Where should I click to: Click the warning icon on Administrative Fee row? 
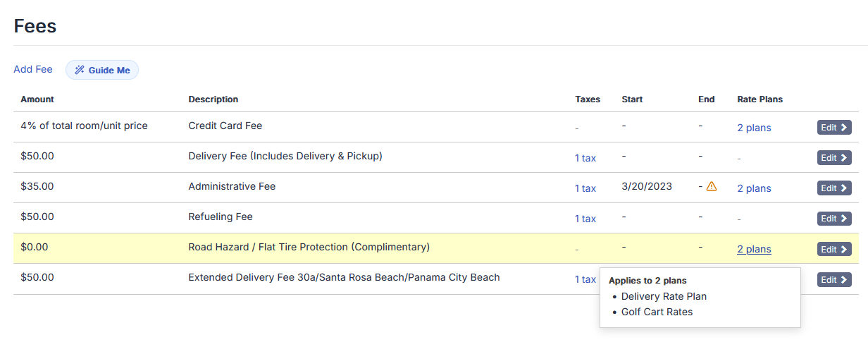pyautogui.click(x=711, y=187)
